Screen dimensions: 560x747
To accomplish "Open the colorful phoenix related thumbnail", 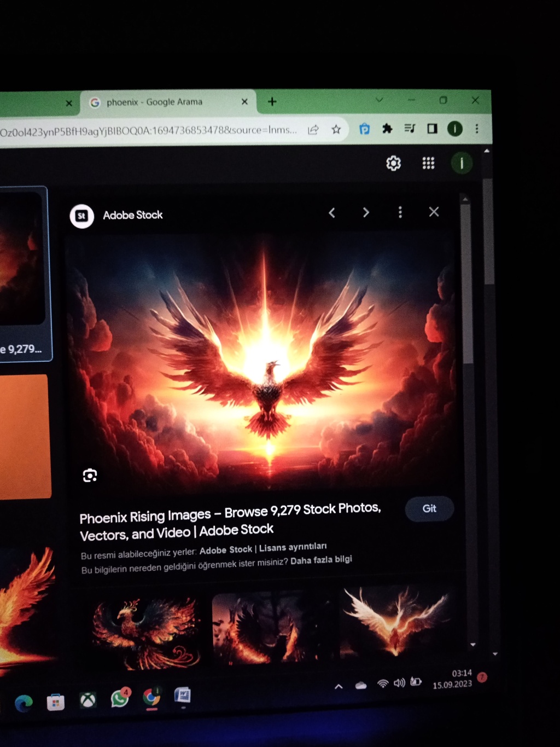I will click(145, 633).
